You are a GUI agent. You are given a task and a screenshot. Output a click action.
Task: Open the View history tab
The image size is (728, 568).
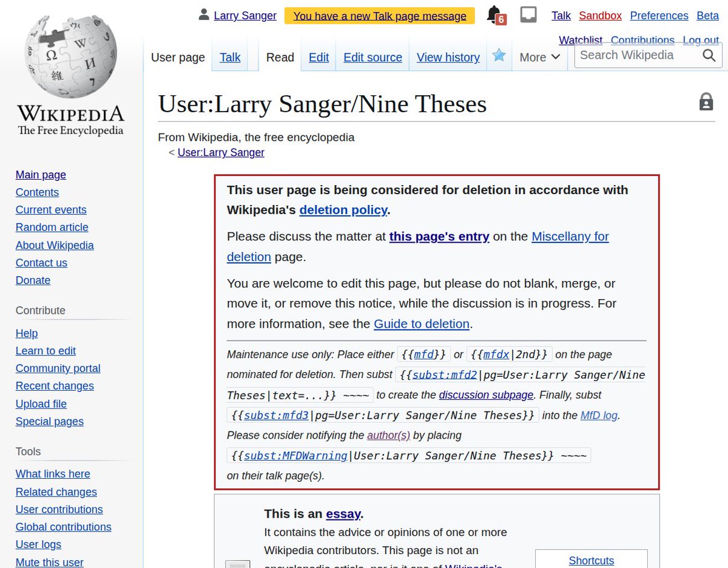[448, 57]
